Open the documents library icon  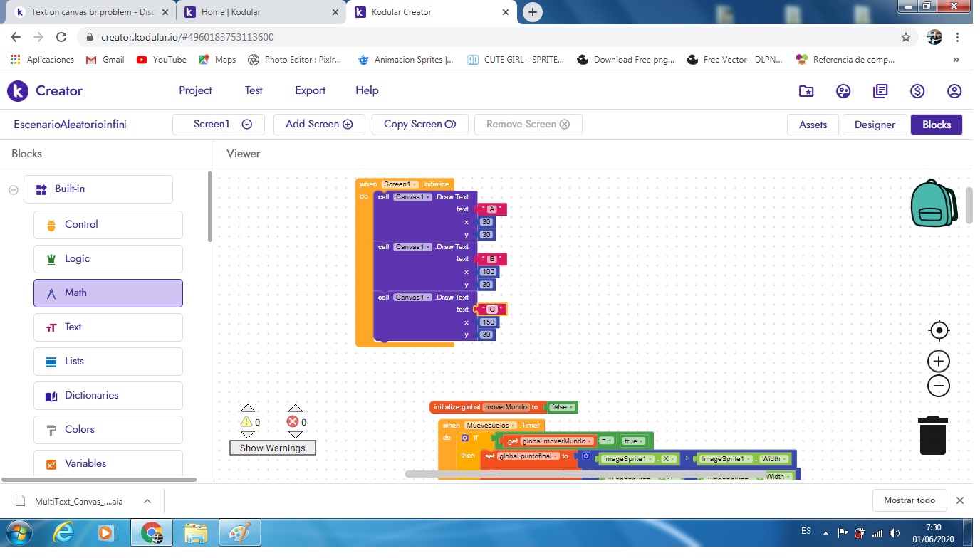(880, 91)
